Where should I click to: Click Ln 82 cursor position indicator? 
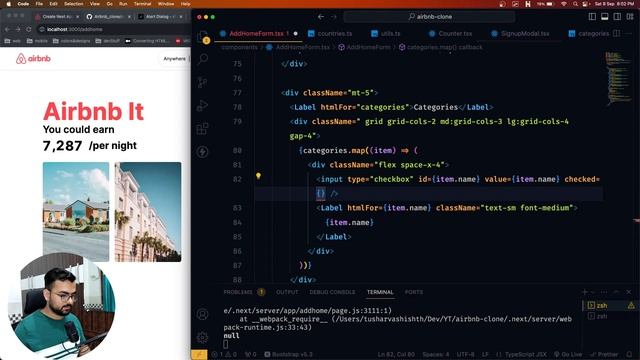click(x=396, y=354)
